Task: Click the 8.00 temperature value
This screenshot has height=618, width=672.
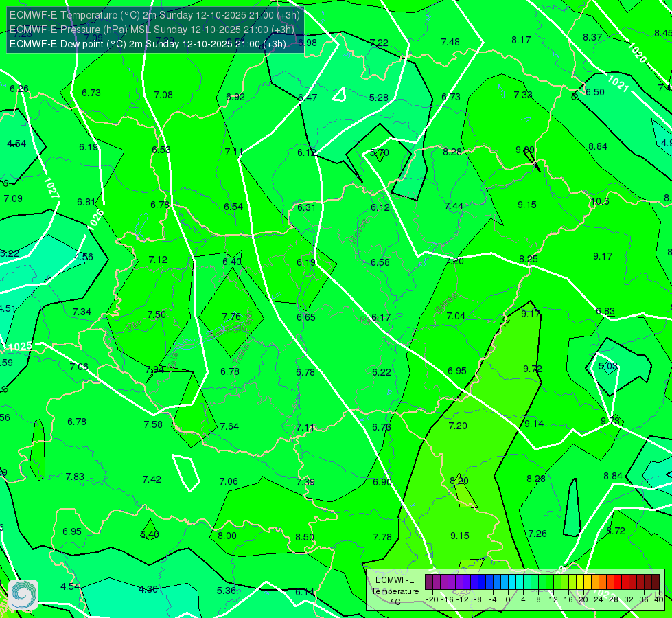Action: point(227,536)
